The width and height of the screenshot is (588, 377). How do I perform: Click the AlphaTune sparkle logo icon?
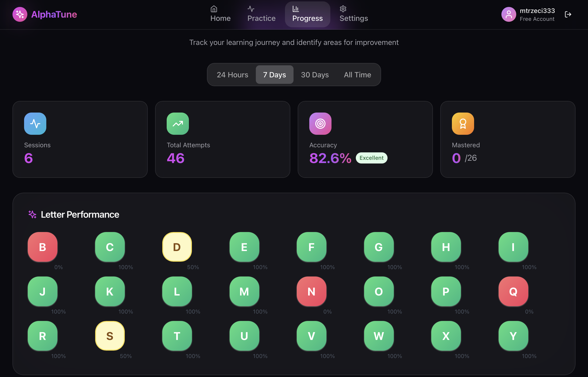[x=20, y=14]
